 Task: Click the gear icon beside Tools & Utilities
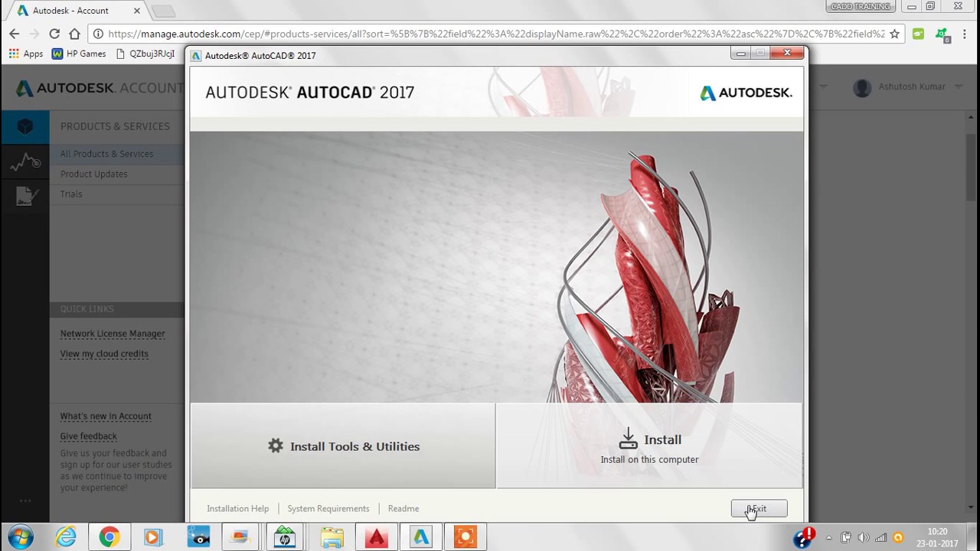[276, 445]
